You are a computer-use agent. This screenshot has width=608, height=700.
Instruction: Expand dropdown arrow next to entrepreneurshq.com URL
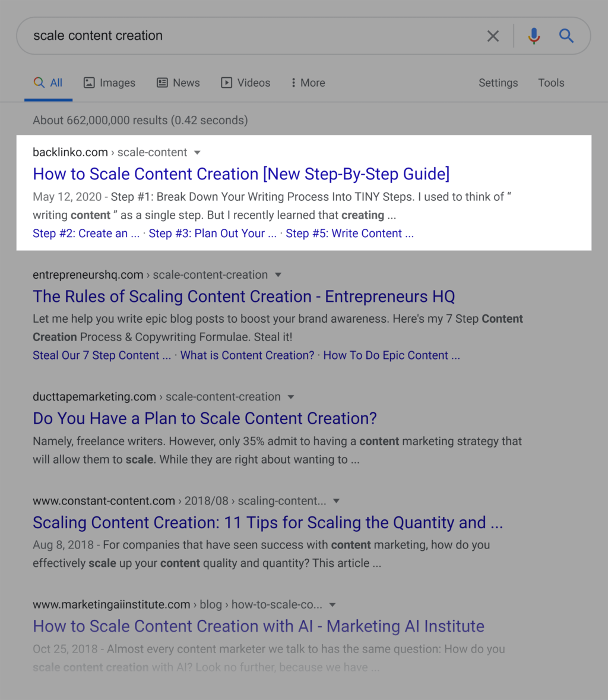click(278, 275)
